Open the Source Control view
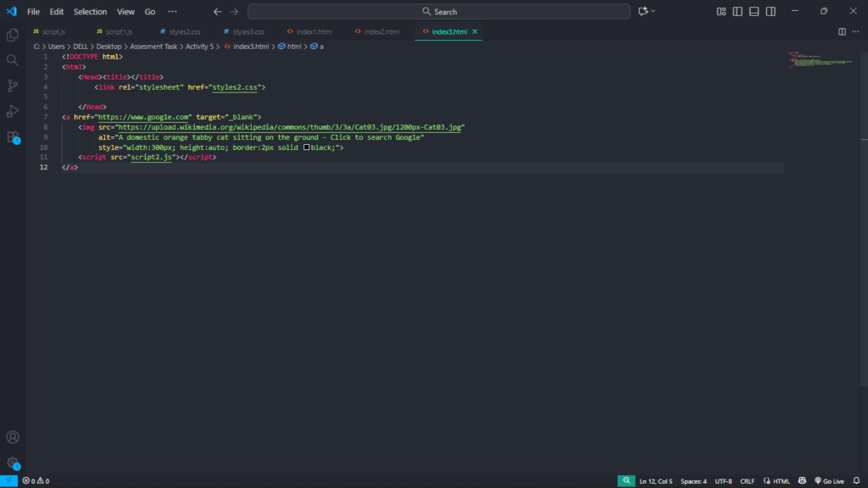 pyautogui.click(x=13, y=86)
